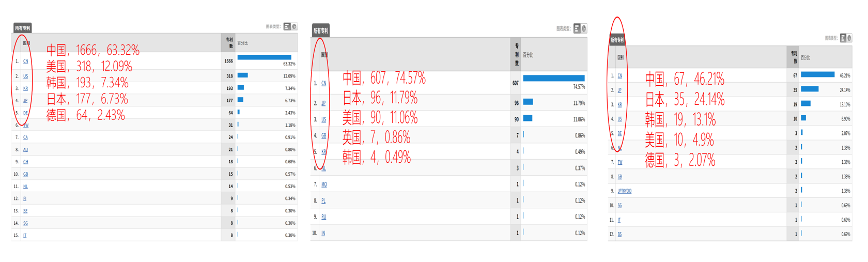Open the 所有专利 tab above the 607-patent table
This screenshot has width=868, height=262.
click(321, 30)
